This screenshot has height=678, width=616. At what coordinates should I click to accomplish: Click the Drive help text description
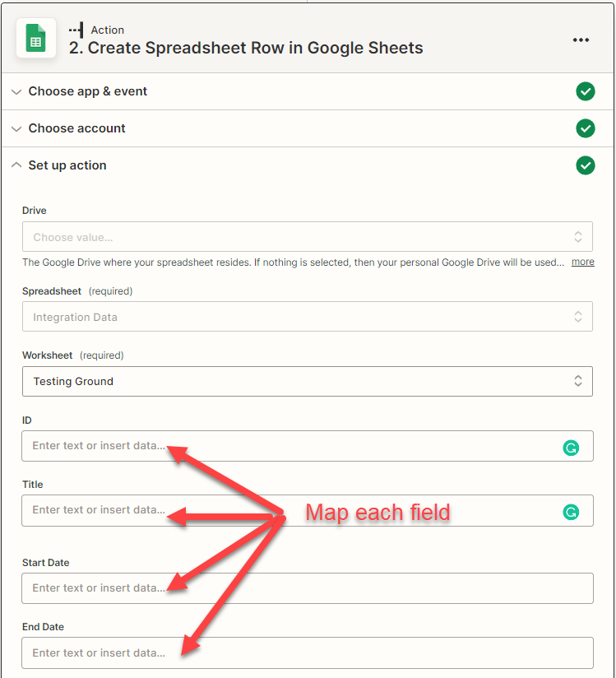point(293,262)
